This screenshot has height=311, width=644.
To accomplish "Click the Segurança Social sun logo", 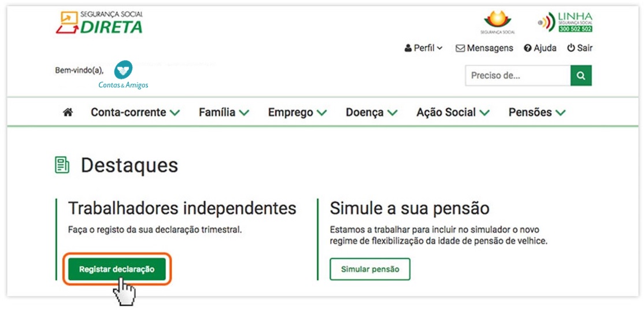I will click(x=497, y=22).
